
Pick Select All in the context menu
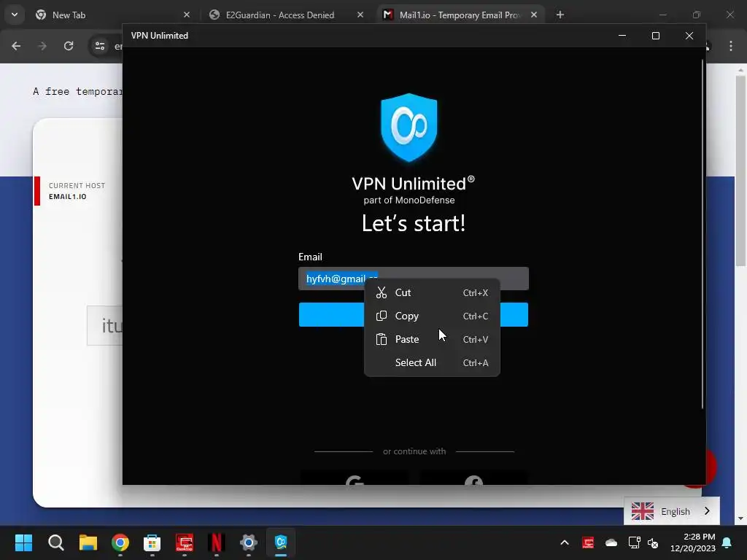(x=432, y=362)
